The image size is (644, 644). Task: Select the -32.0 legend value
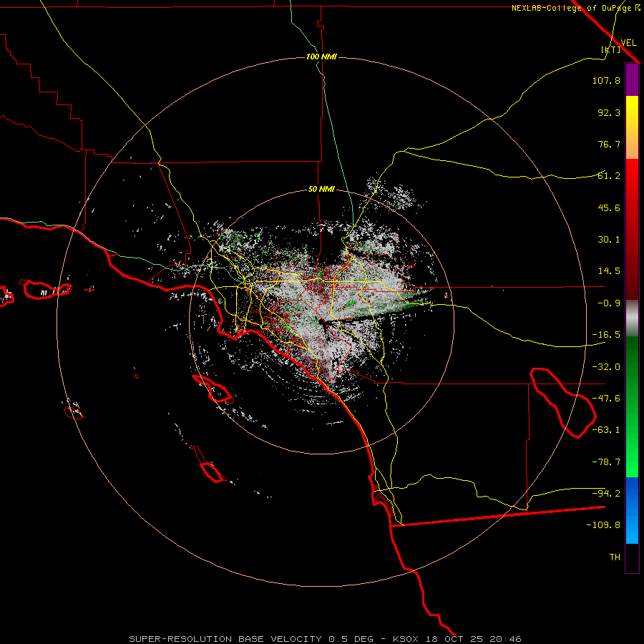point(606,367)
